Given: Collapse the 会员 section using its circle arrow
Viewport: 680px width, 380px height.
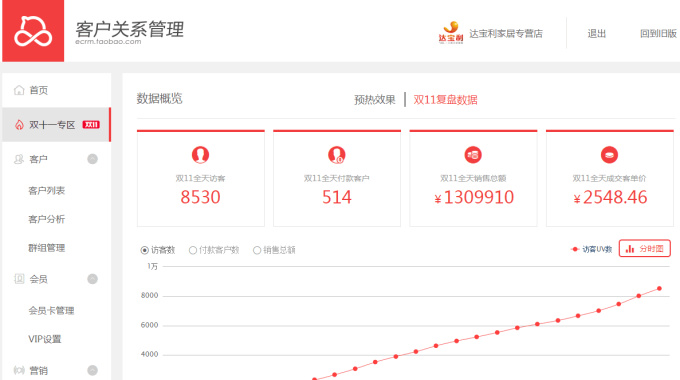Looking at the screenshot, I should [92, 279].
